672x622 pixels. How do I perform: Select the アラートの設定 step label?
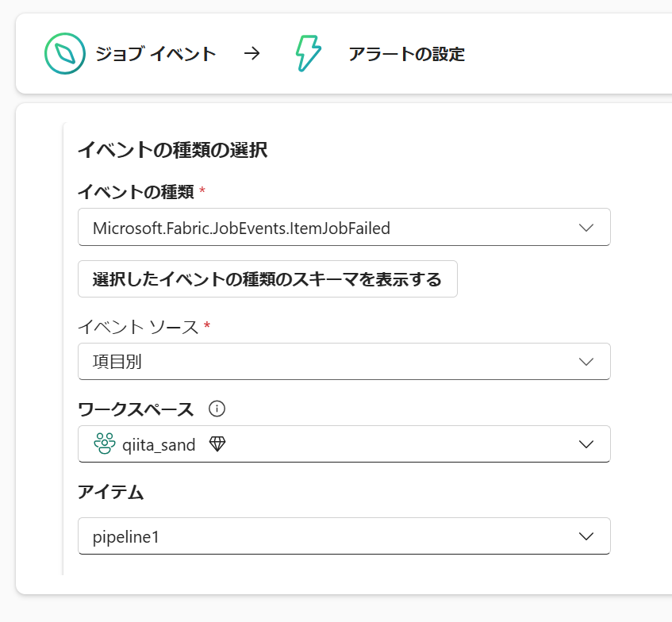coord(406,54)
